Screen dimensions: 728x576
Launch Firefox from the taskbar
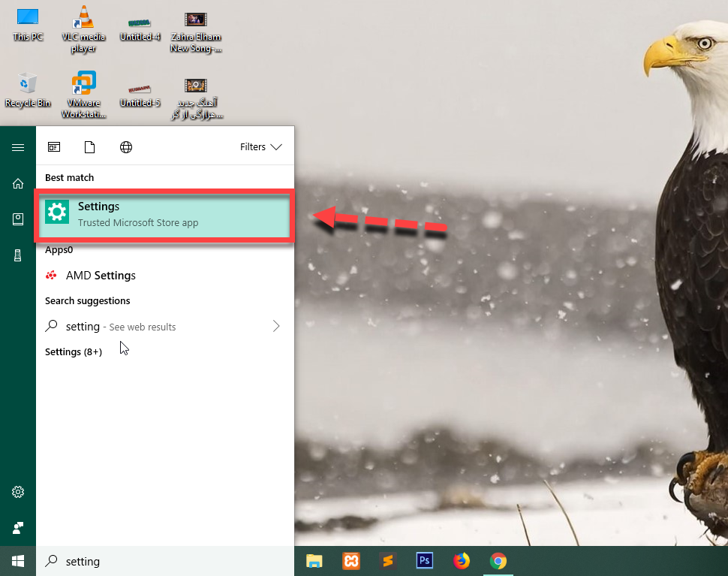click(x=462, y=561)
